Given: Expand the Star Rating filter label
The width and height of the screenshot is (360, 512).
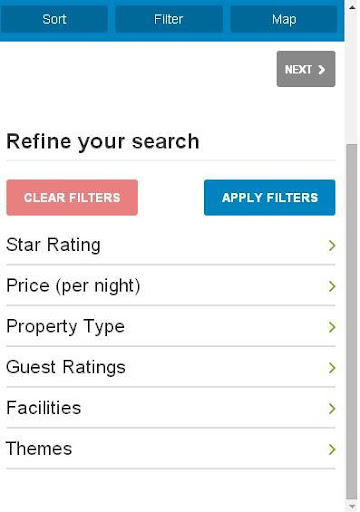Looking at the screenshot, I should pos(53,245).
